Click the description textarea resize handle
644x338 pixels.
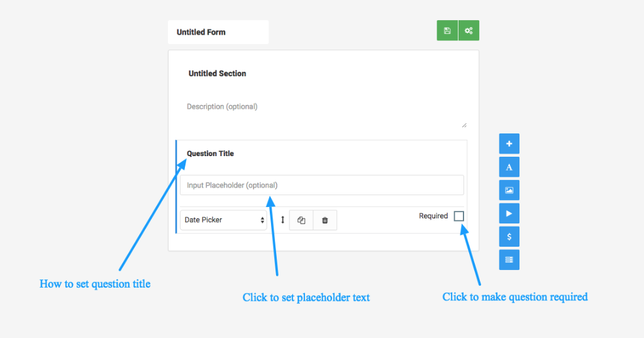[x=464, y=125]
